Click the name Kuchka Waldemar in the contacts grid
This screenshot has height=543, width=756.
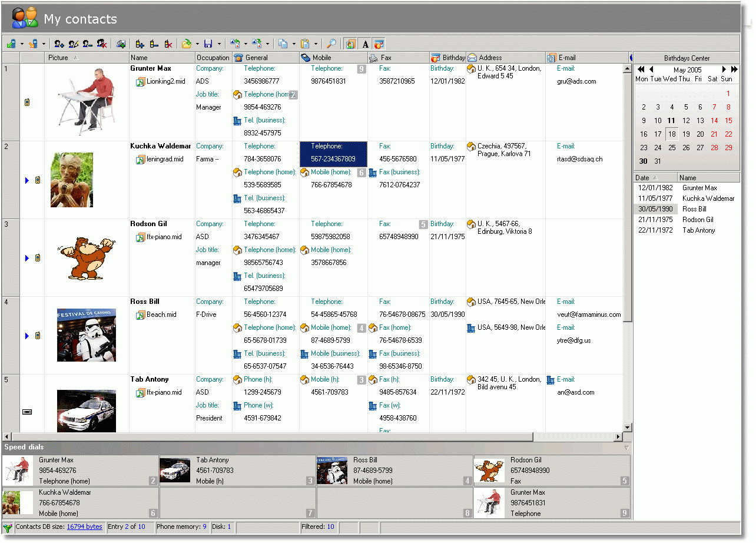(x=161, y=146)
